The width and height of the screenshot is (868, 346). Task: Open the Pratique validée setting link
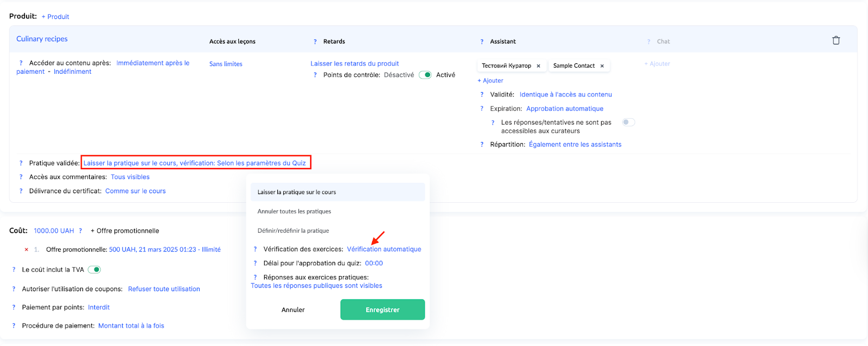point(194,163)
